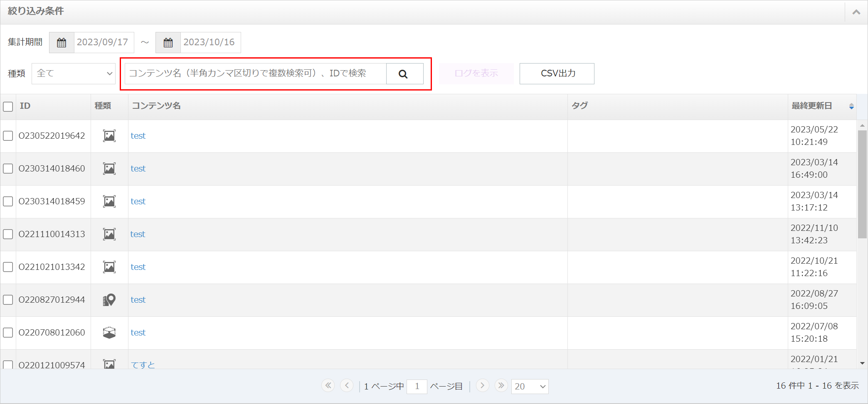The height and width of the screenshot is (404, 868).
Task: Go to first page of results
Action: pyautogui.click(x=328, y=386)
